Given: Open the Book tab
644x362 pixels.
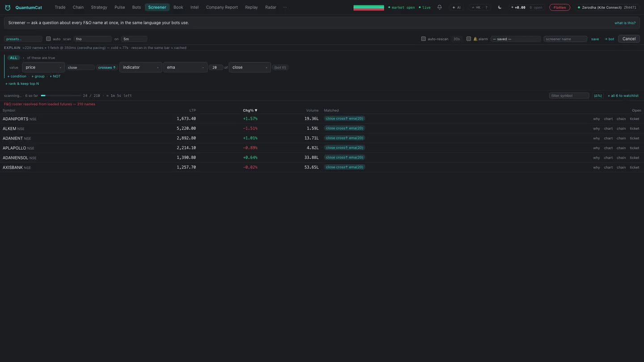Looking at the screenshot, I should 178,7.
